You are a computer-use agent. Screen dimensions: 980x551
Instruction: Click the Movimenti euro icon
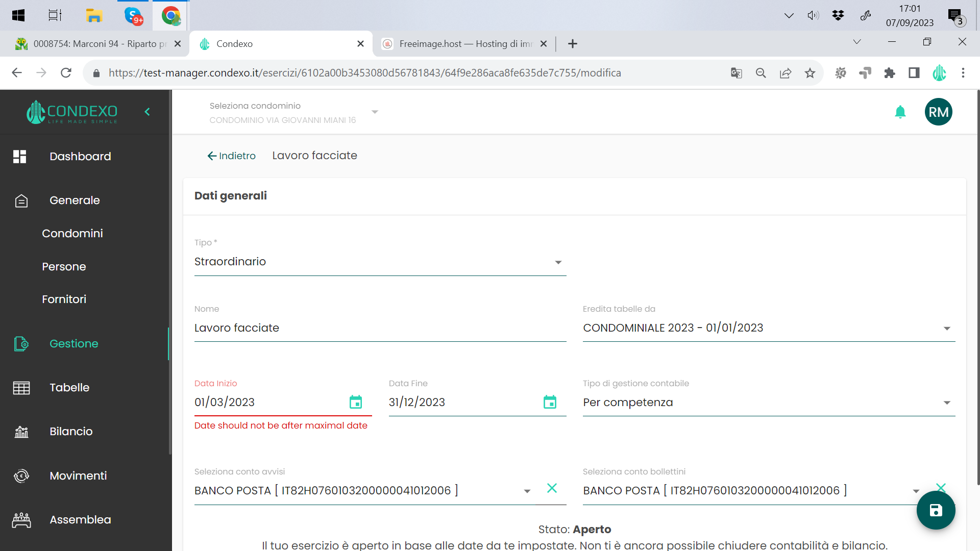tap(21, 476)
